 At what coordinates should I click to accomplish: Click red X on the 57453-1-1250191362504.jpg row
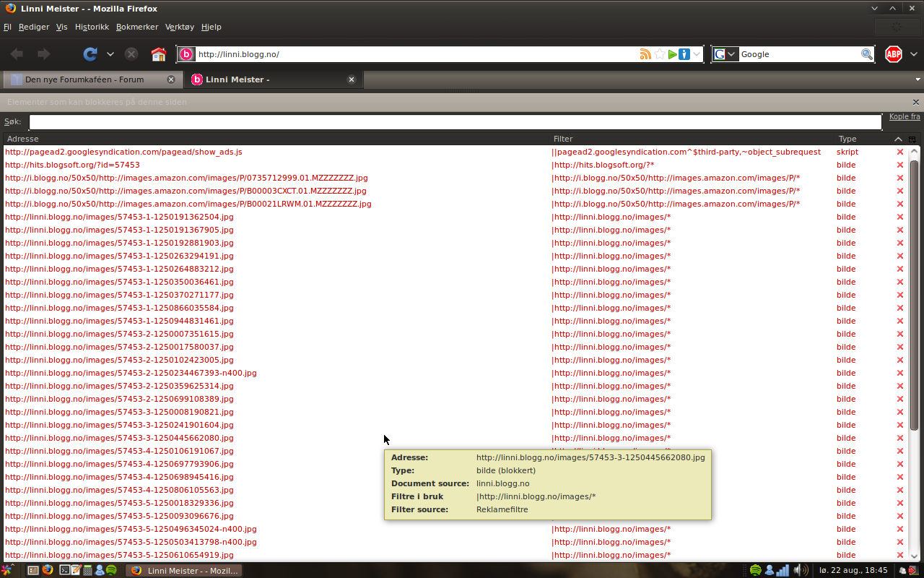900,217
